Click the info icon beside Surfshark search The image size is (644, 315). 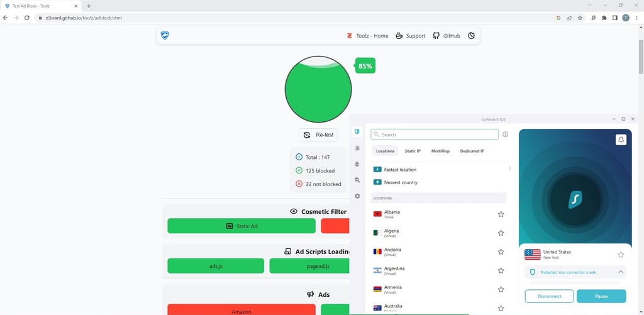pyautogui.click(x=505, y=135)
